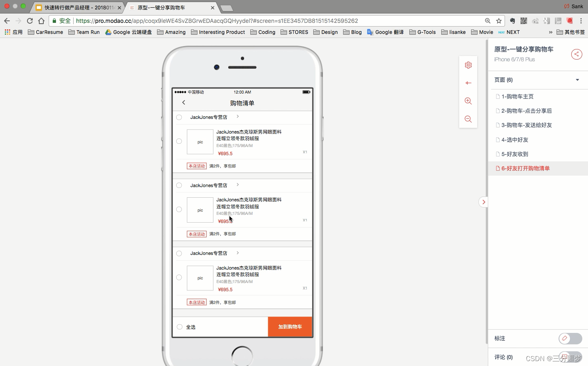Select the first product item radio button
This screenshot has width=588, height=366.
coord(179,141)
